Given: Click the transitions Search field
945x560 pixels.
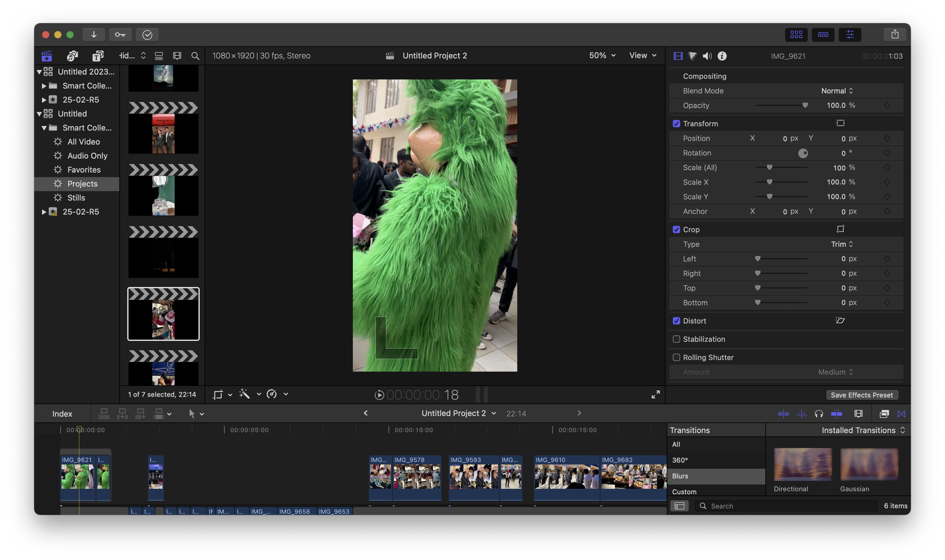Looking at the screenshot, I should pyautogui.click(x=786, y=506).
